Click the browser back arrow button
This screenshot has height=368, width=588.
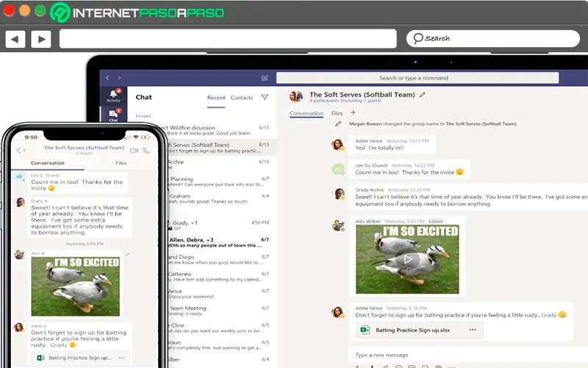point(15,39)
